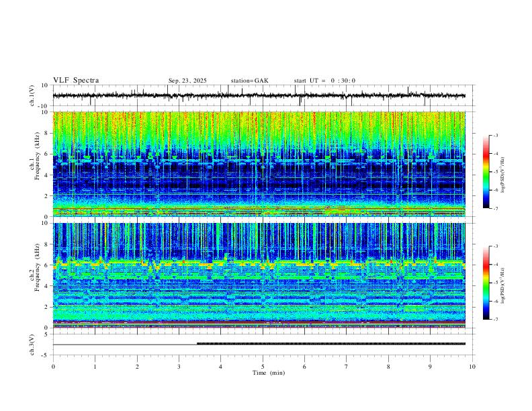Click the ch.1 spectrogram color scale bar
Screen dimensions: 532x411
[x=486, y=172]
